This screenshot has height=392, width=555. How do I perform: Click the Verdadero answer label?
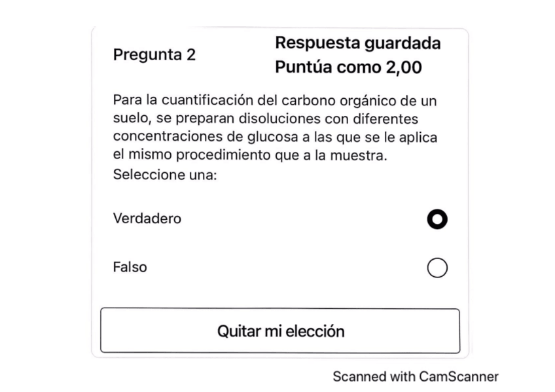147,219
